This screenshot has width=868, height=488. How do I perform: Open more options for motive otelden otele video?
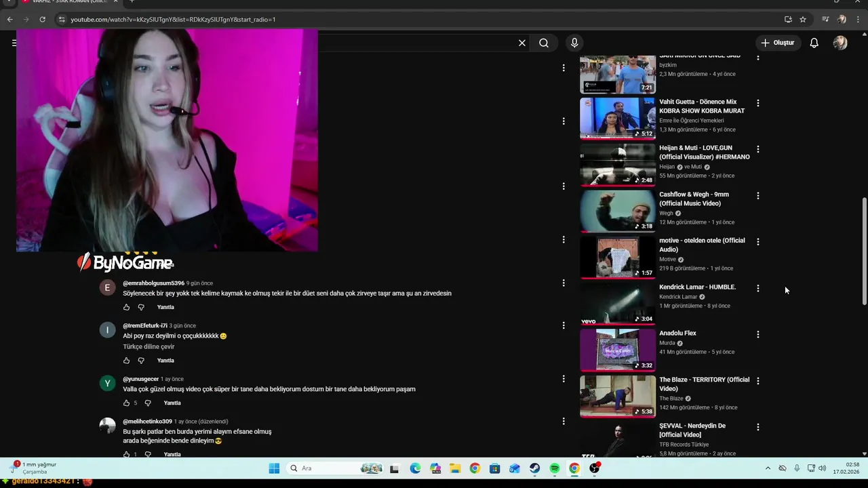tap(758, 242)
